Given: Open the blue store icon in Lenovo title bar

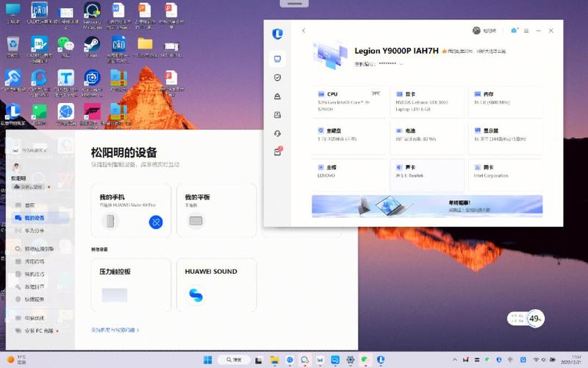Looking at the screenshot, I should point(514,30).
